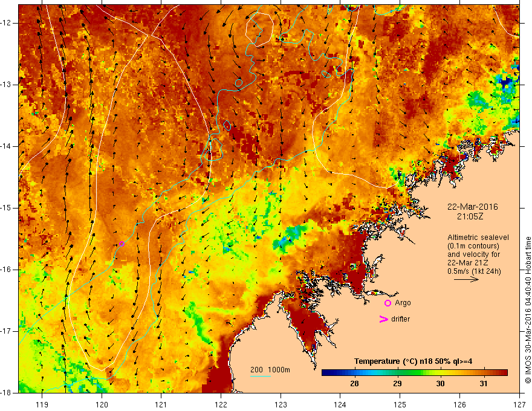Click the 'Altimetric sealevel' caption line

click(478, 238)
